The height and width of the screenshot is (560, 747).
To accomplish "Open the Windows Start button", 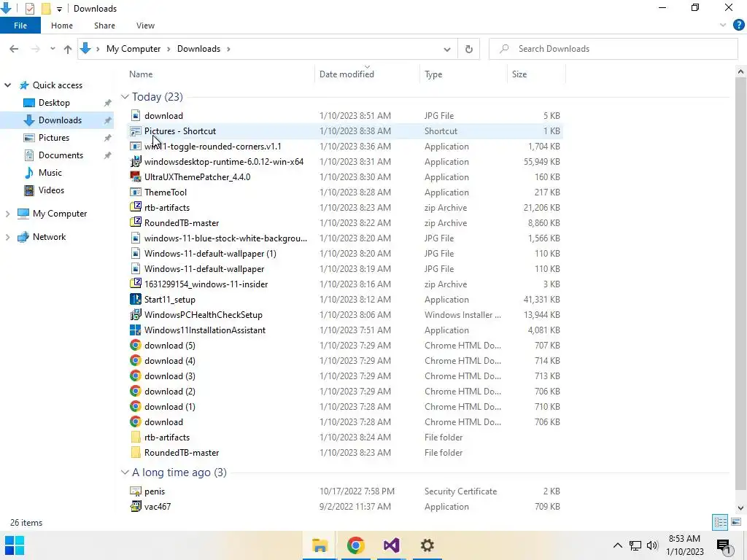I will pyautogui.click(x=15, y=545).
